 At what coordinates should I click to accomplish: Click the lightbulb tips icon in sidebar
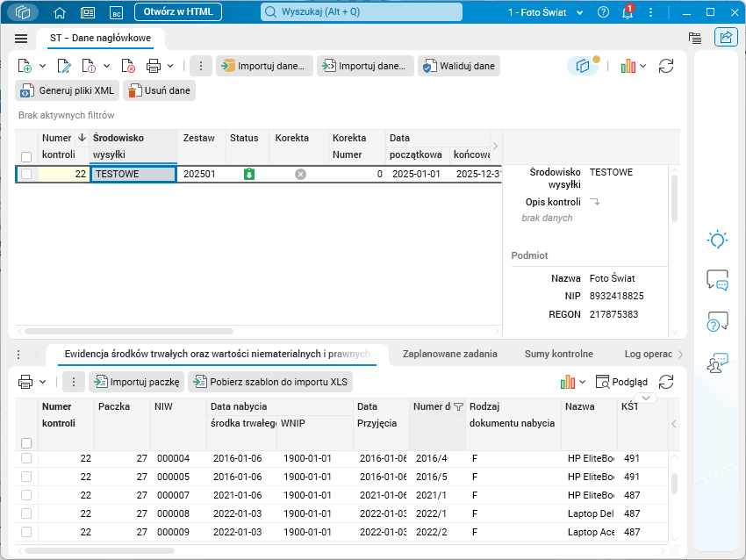(717, 240)
